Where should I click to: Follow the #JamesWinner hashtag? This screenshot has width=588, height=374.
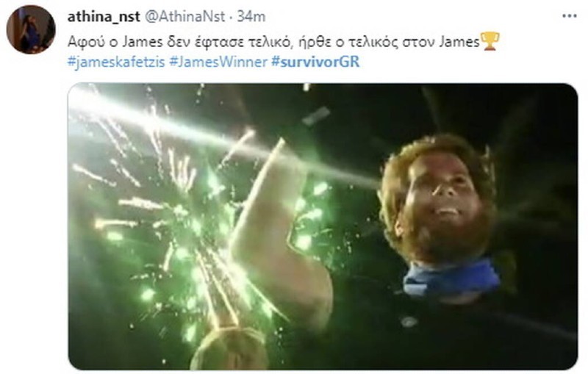click(218, 62)
